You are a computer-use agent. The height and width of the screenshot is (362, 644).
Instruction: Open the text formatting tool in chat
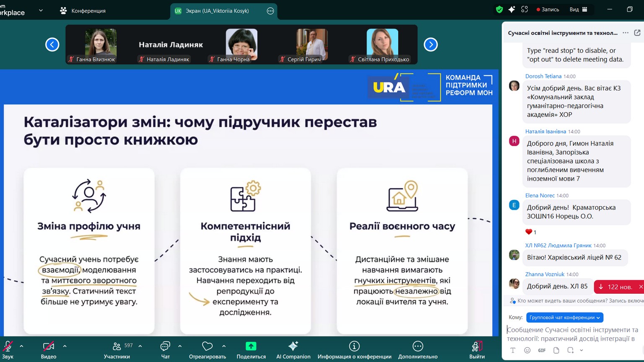pos(513,350)
